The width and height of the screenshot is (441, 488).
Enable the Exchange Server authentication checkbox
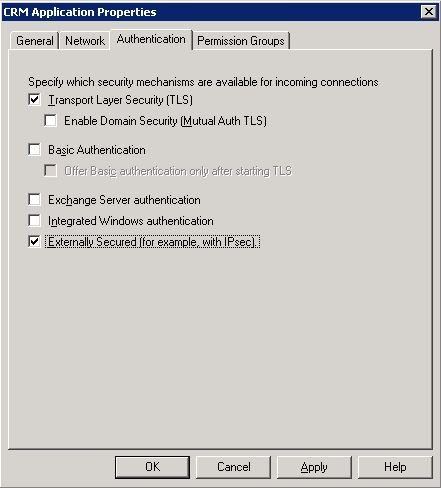tap(34, 199)
